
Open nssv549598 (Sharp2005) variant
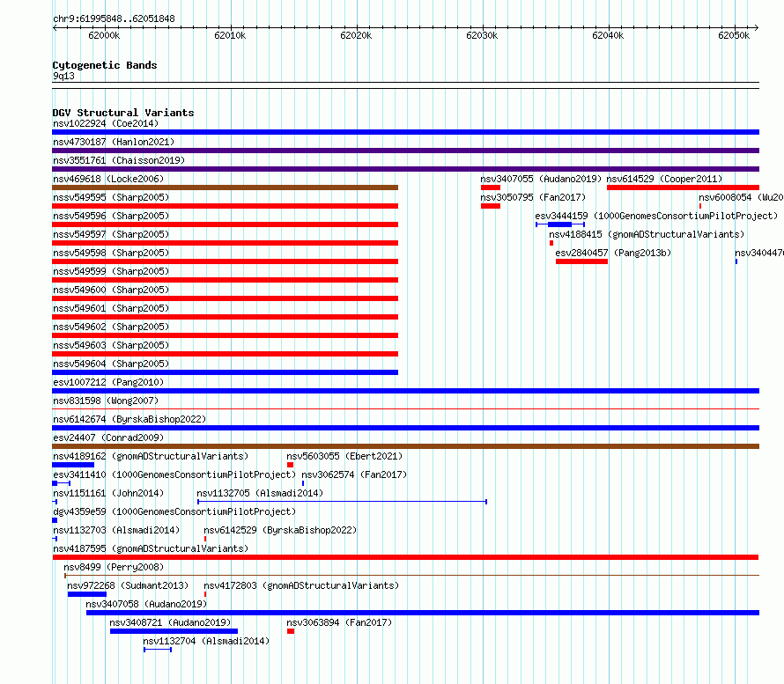(111, 253)
